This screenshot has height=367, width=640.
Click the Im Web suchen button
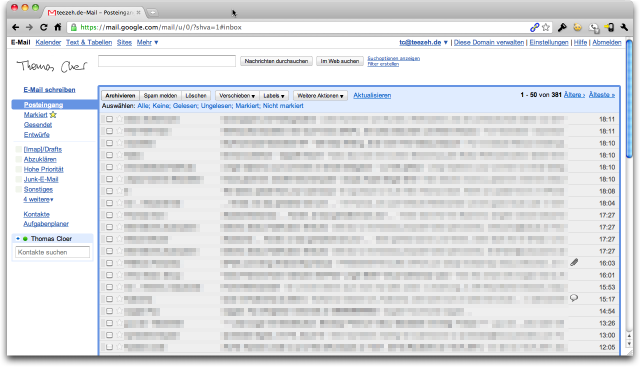click(x=340, y=61)
